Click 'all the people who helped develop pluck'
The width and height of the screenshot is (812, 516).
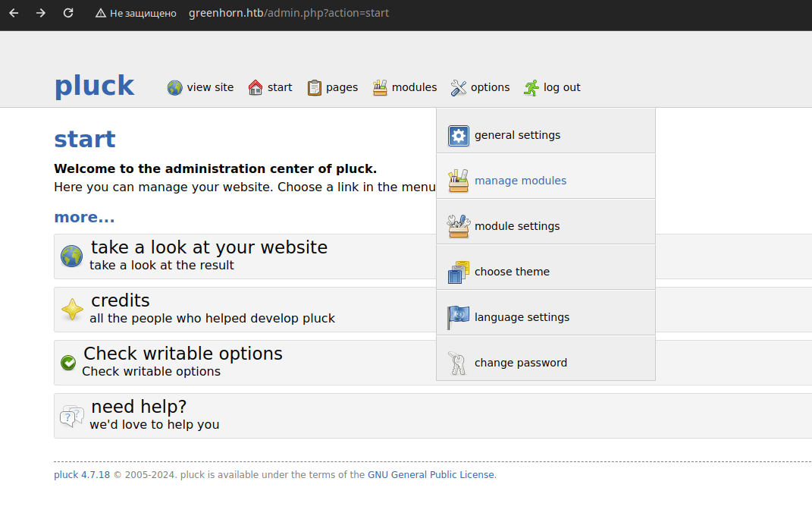pyautogui.click(x=212, y=319)
